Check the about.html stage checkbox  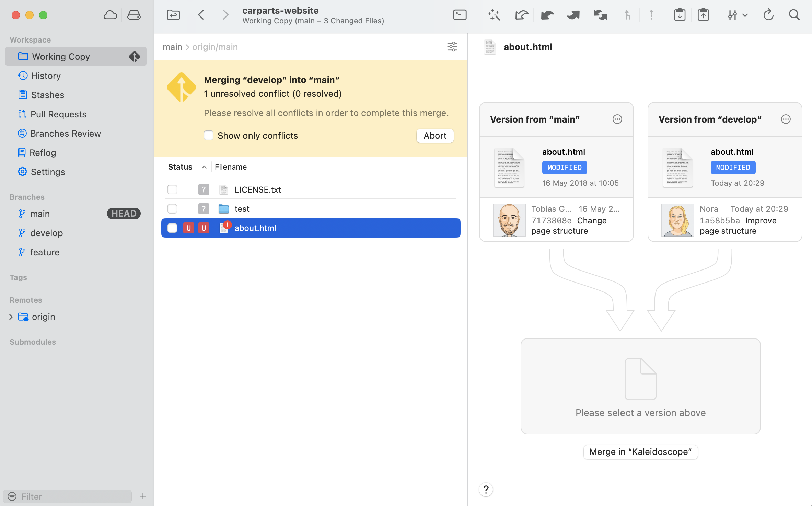pyautogui.click(x=172, y=228)
